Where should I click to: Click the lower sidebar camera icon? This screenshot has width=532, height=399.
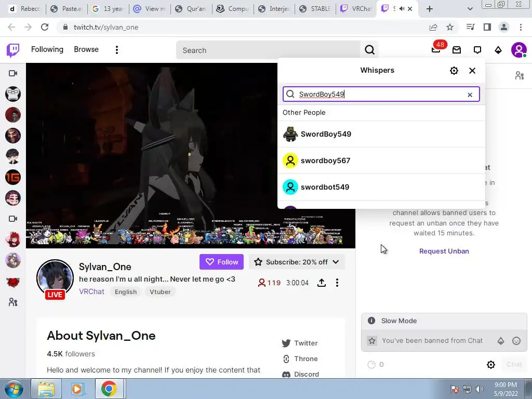pos(13,219)
